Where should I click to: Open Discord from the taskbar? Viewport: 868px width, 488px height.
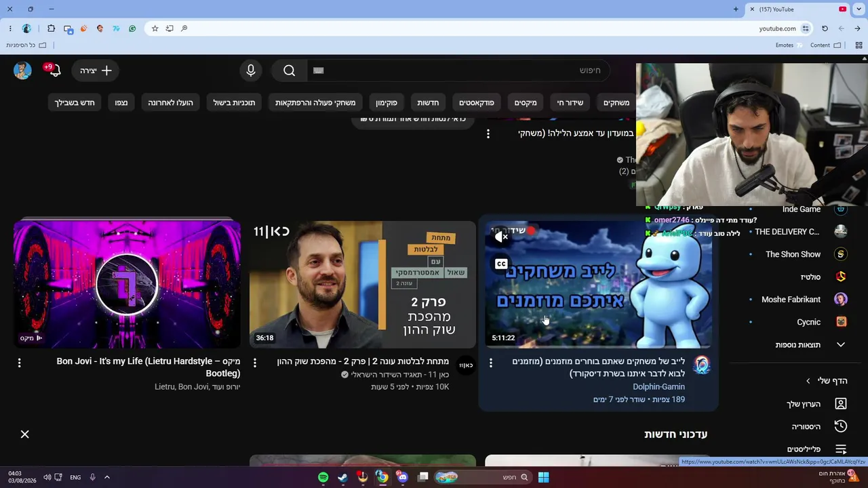pyautogui.click(x=403, y=477)
